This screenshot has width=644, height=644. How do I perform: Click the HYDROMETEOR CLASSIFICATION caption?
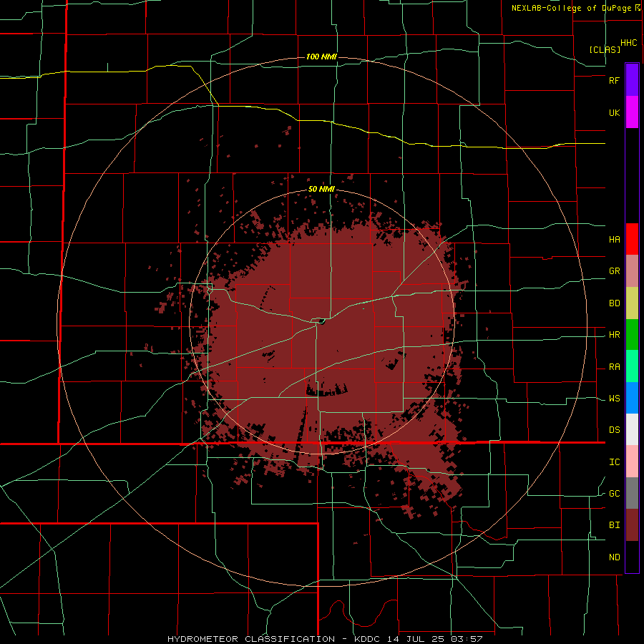(251, 639)
